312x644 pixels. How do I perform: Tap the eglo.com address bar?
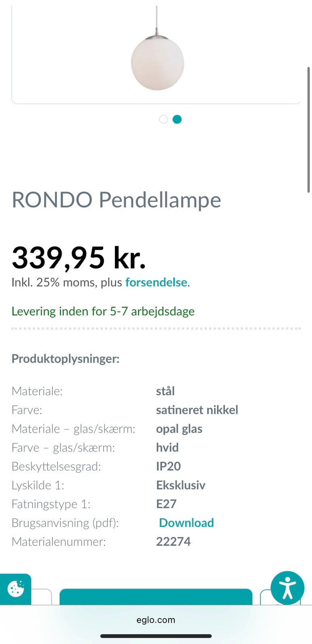point(156,620)
